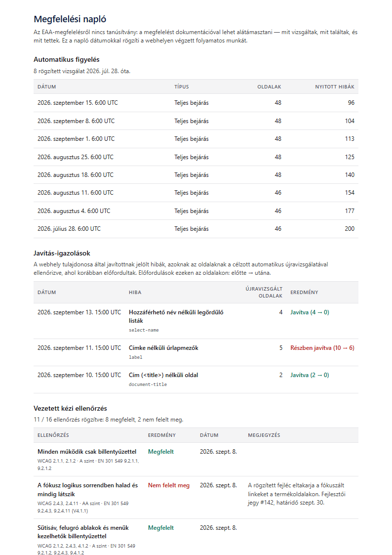Click the 'document-title' rule code
The image size is (392, 555).
(148, 384)
